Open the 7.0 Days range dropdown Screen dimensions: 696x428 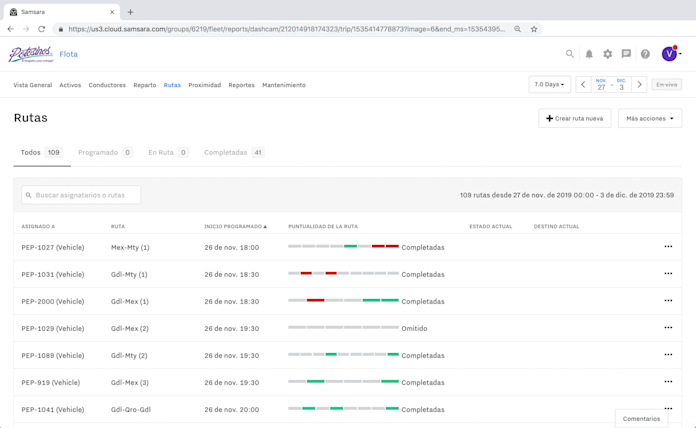(x=550, y=84)
